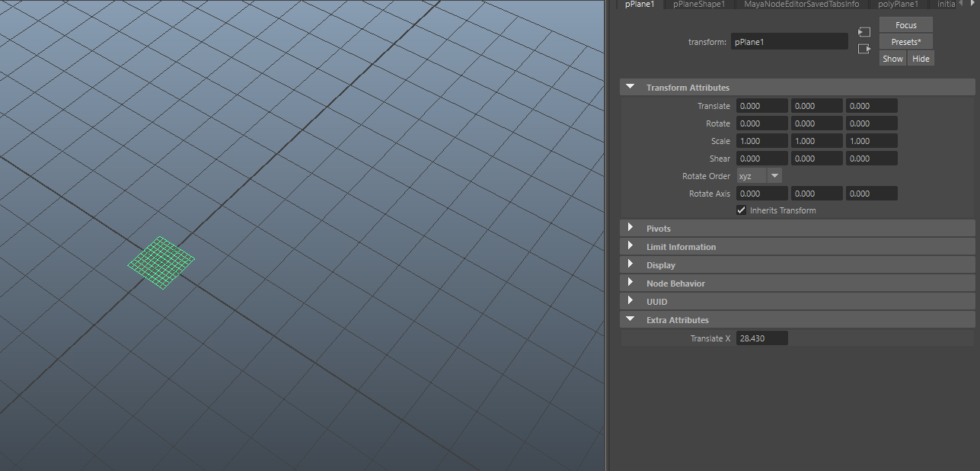Click the Scale attribute label

pyautogui.click(x=720, y=141)
